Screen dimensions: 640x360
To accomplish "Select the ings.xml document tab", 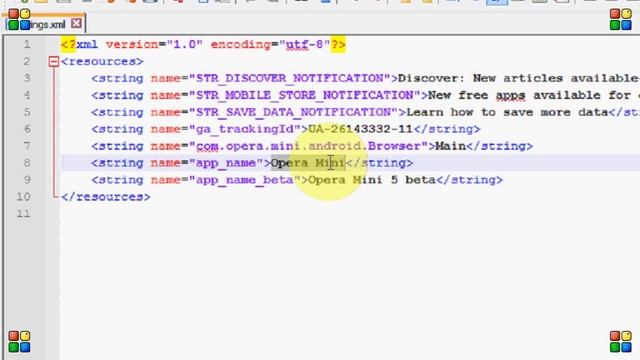I will coord(44,24).
